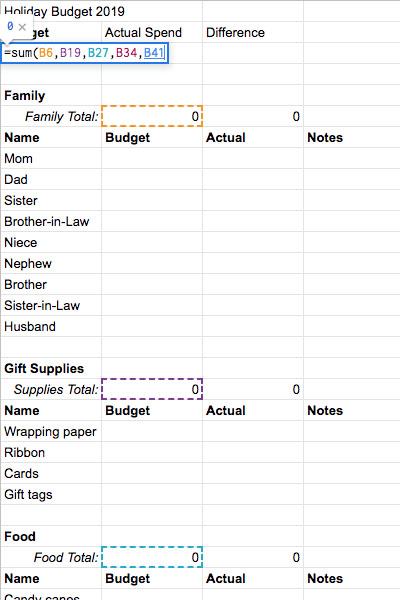
Task: Close the formula preview tooltip
Action: (22, 27)
